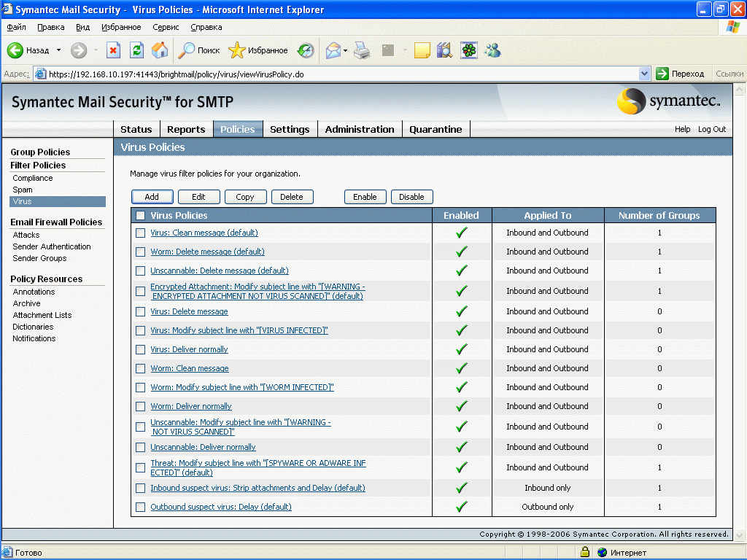Open the Back button history dropdown arrow
The height and width of the screenshot is (560, 747).
tap(59, 50)
